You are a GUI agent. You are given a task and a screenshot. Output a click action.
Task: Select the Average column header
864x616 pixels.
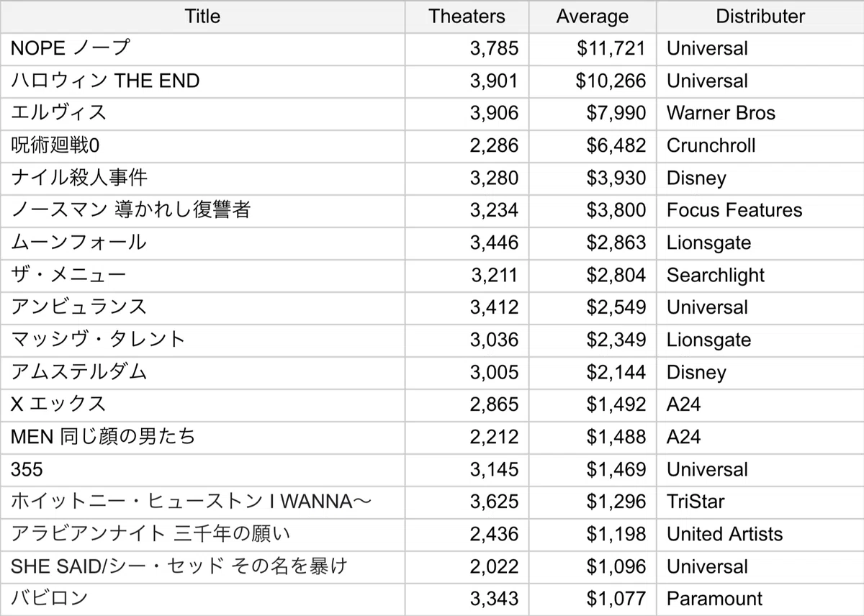click(593, 17)
